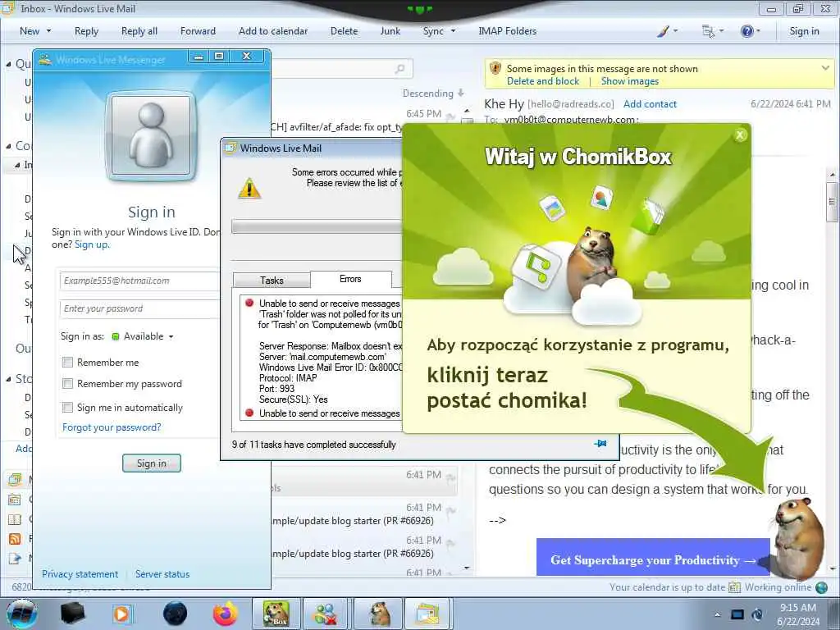
Task: Open the Help question mark icon
Action: click(746, 31)
